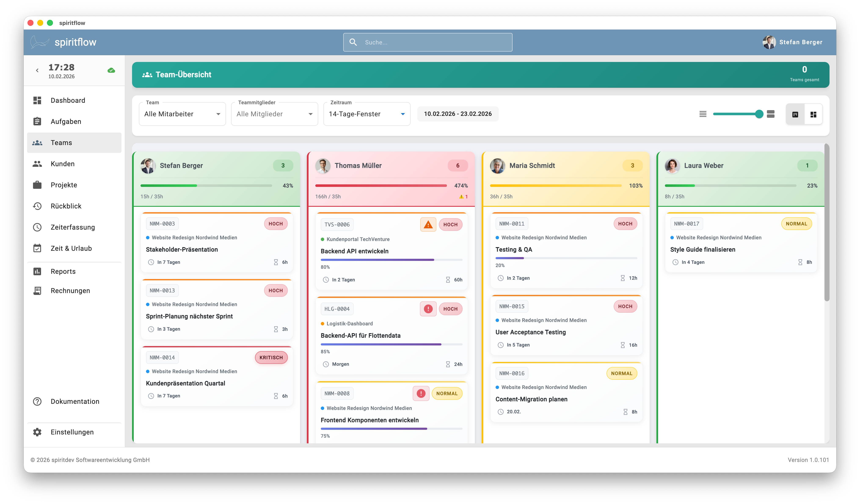Click the overload warning icon under Thomas Müller
Screen dimensions: 860x504
[x=461, y=197]
